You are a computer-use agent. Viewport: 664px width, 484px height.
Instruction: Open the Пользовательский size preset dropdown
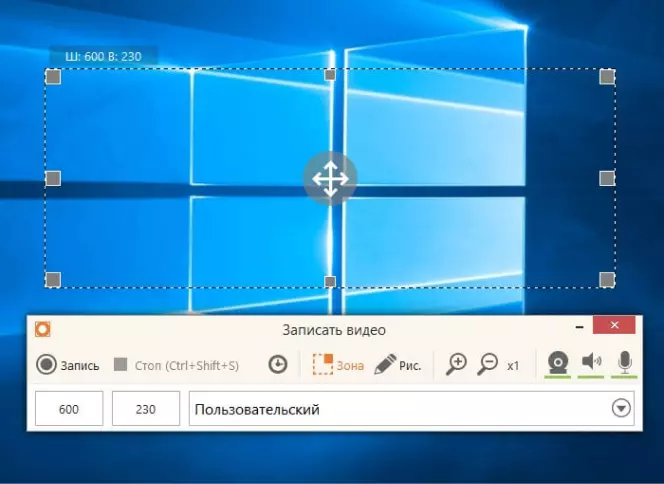tap(412, 409)
